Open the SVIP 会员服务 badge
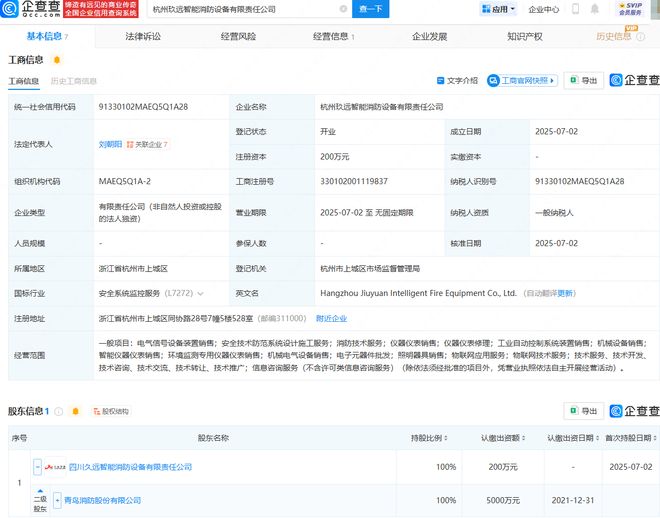The image size is (660, 518). 630,9
